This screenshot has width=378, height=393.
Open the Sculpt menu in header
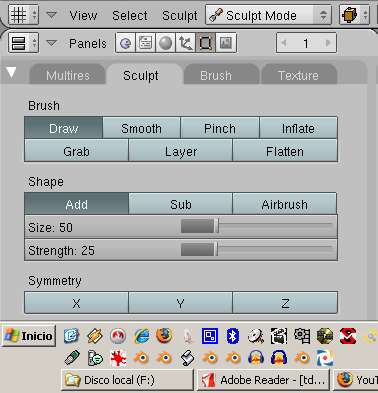click(x=180, y=16)
